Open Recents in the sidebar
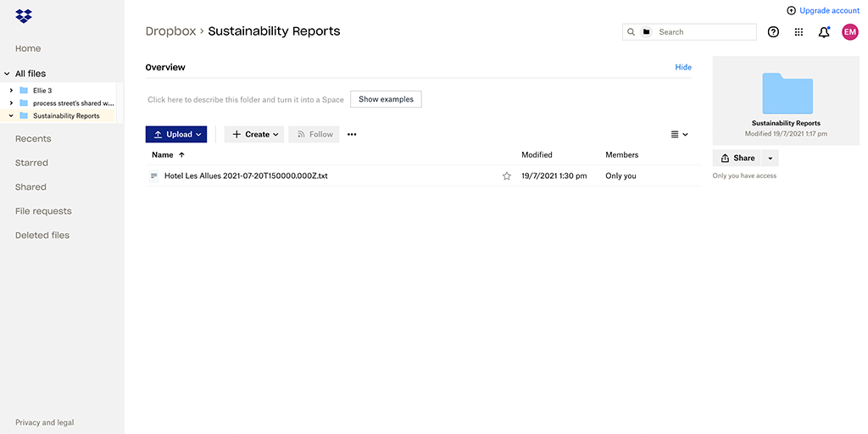868x434 pixels. [33, 139]
